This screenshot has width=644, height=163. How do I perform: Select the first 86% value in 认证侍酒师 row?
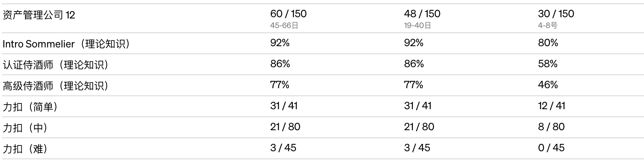pyautogui.click(x=280, y=64)
